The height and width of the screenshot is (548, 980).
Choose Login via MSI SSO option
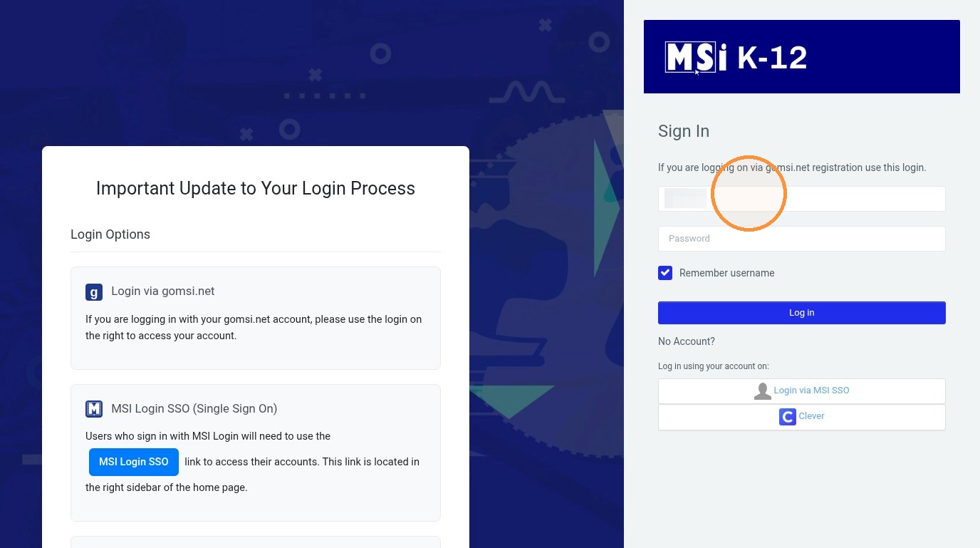coord(802,391)
